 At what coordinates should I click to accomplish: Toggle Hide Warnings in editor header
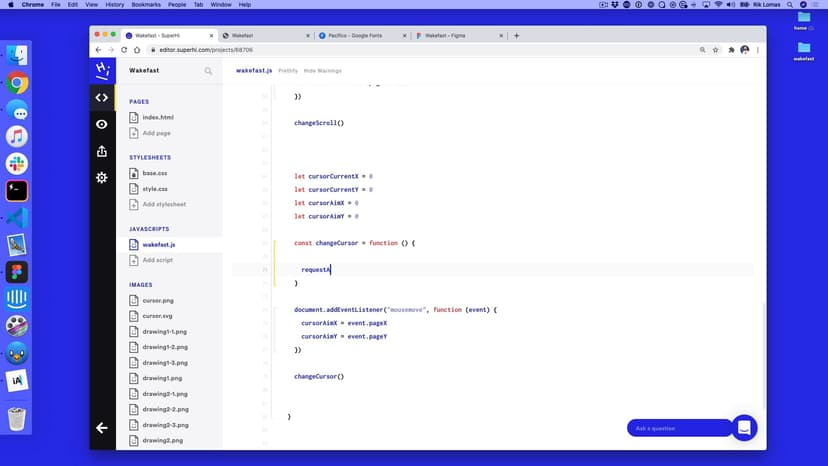pyautogui.click(x=323, y=71)
